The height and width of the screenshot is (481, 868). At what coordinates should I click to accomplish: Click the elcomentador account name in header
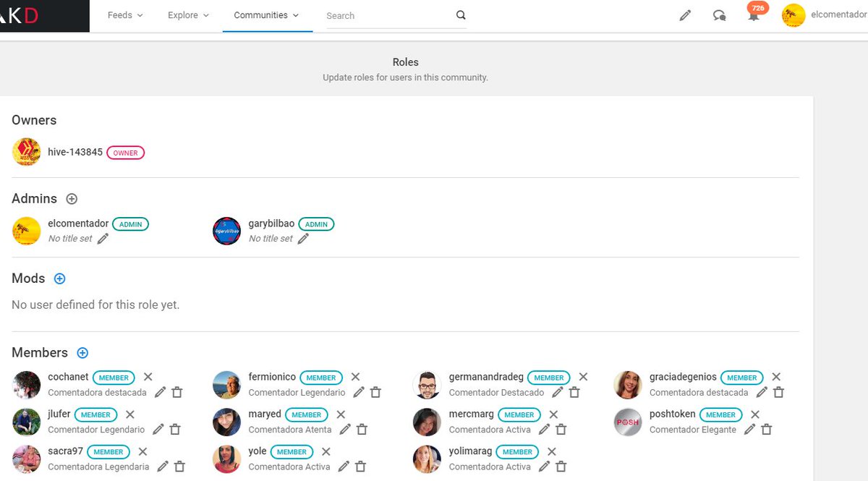point(839,14)
